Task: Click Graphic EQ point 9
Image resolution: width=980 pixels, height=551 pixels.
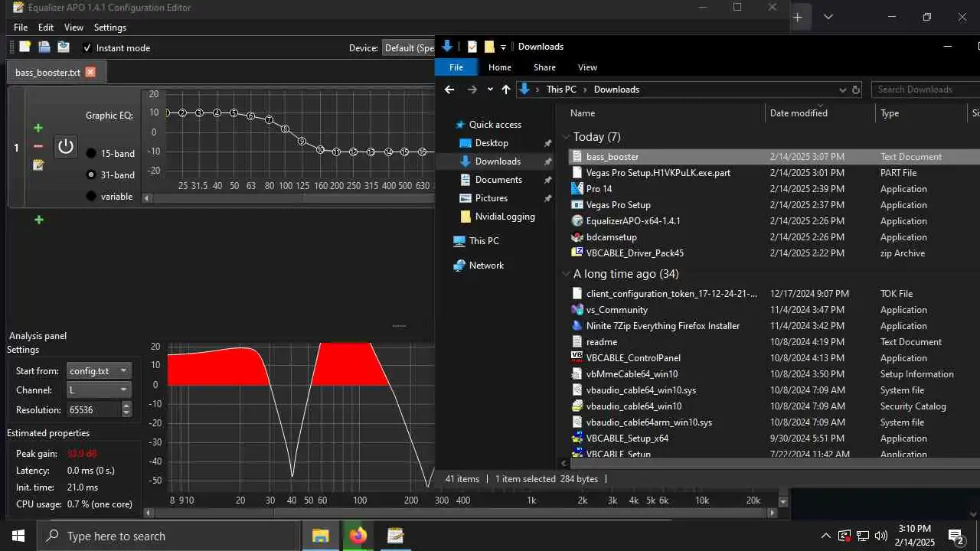Action: click(302, 142)
